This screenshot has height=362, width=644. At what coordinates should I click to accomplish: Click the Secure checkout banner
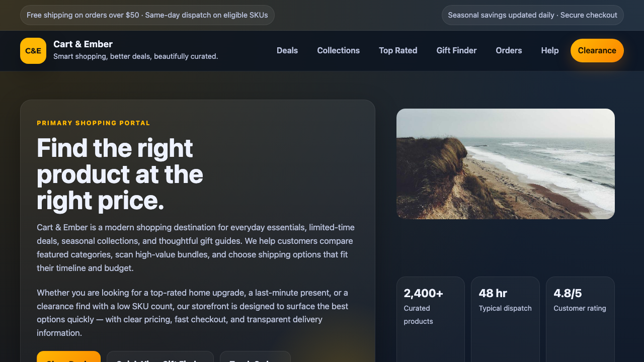pyautogui.click(x=532, y=15)
